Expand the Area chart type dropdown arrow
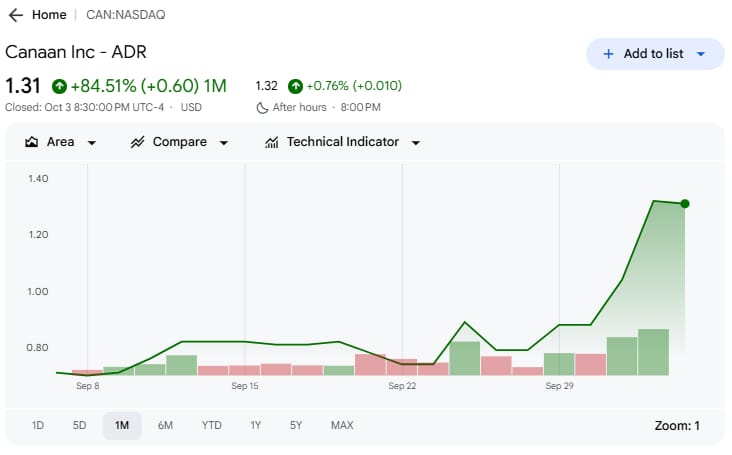Viewport: 732px width, 455px height. (x=92, y=143)
